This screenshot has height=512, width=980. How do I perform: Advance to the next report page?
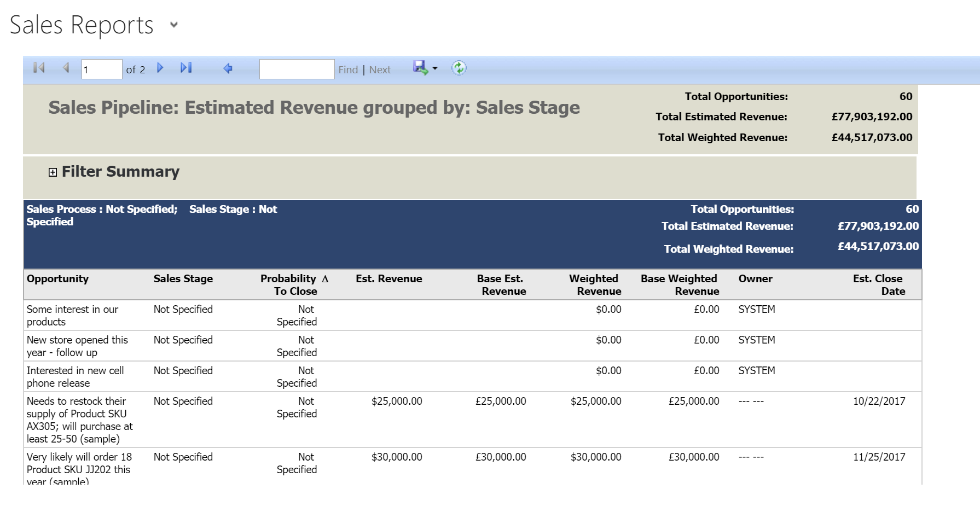point(160,68)
